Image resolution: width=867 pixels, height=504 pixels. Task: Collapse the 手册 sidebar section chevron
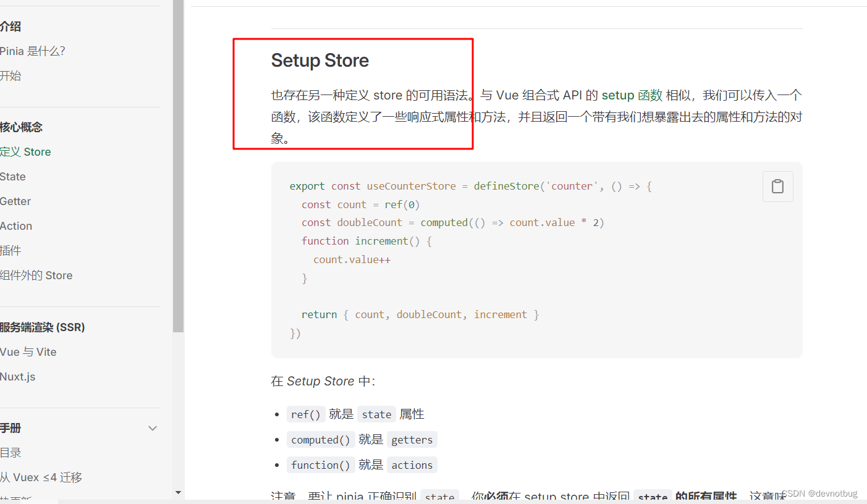point(153,428)
